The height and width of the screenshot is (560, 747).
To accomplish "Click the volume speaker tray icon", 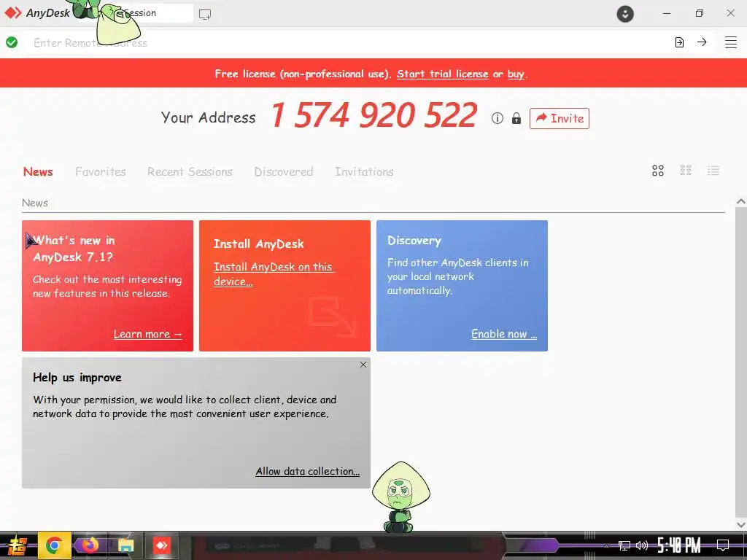I will pyautogui.click(x=642, y=545).
